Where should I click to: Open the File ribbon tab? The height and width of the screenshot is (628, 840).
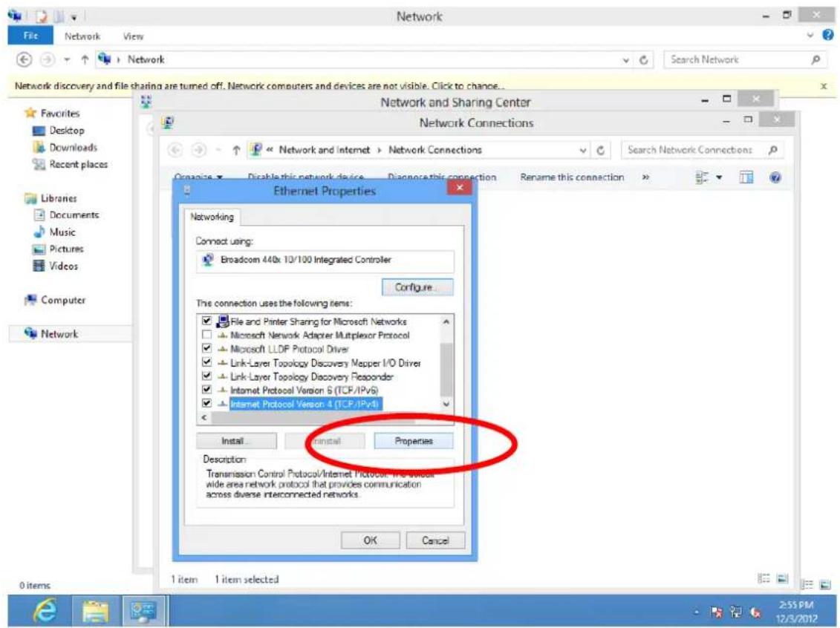pyautogui.click(x=30, y=36)
